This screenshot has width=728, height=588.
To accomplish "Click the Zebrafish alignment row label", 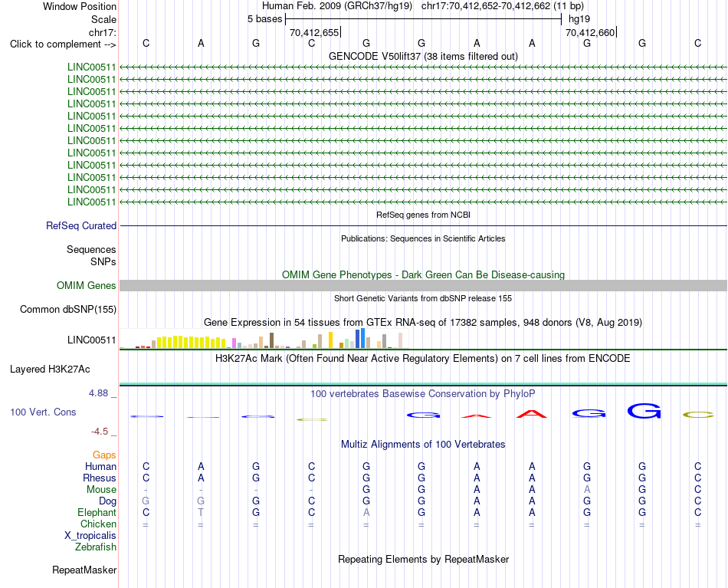I will [96, 547].
